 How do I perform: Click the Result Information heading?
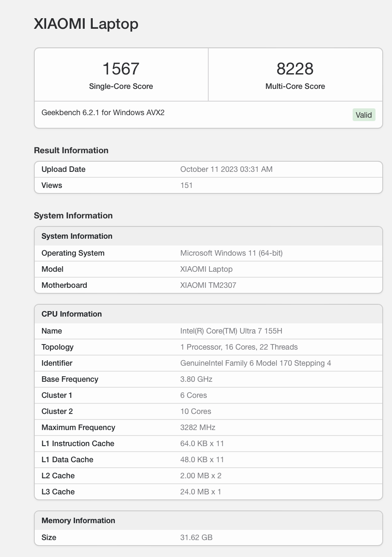click(x=71, y=150)
